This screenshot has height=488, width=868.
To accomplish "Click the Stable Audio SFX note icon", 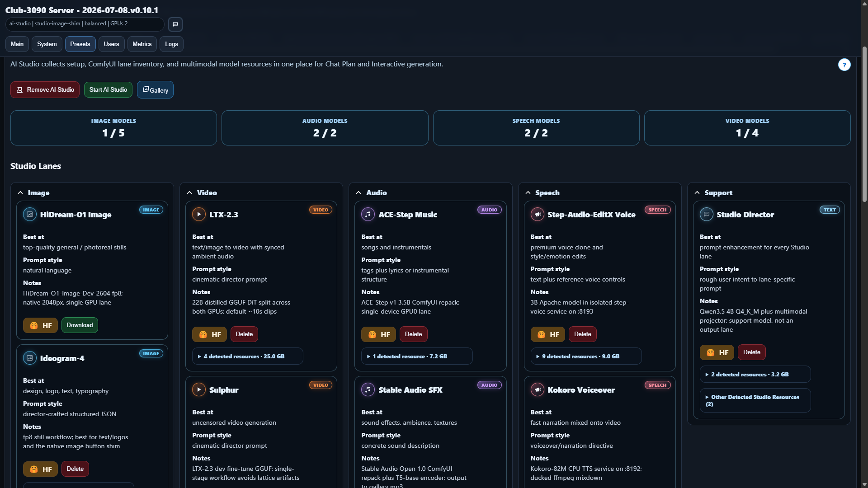I will pyautogui.click(x=368, y=389).
